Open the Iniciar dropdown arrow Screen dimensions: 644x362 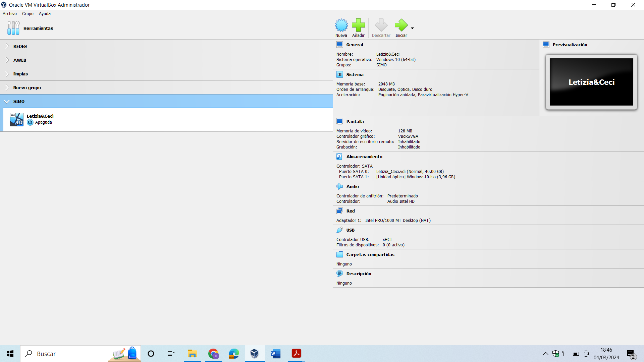[412, 28]
